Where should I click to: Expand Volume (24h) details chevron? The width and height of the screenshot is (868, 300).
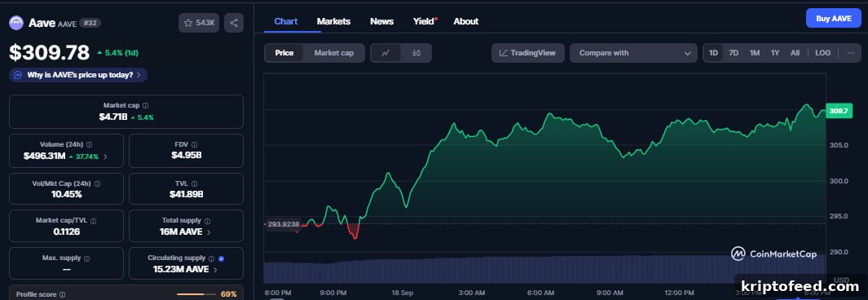coord(106,157)
